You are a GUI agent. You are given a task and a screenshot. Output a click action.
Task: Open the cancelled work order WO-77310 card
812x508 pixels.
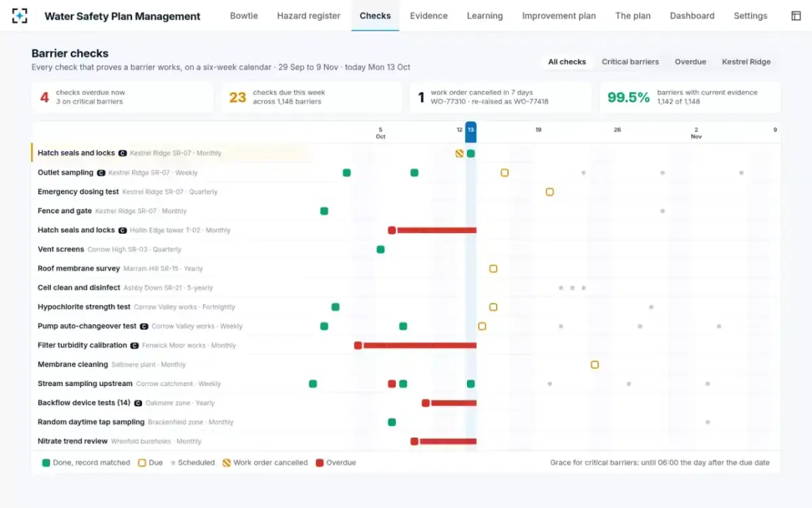(501, 97)
